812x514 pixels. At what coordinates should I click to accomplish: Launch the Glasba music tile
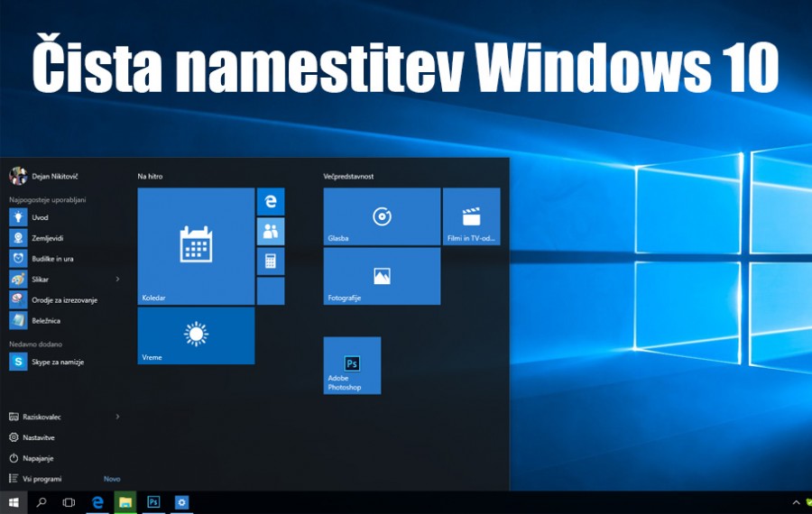point(382,216)
